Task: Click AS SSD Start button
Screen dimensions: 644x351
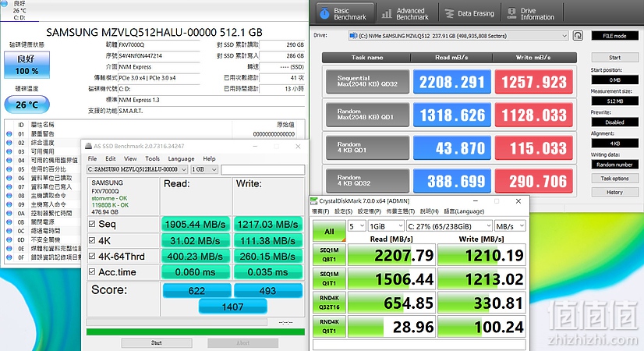Action: [x=157, y=342]
